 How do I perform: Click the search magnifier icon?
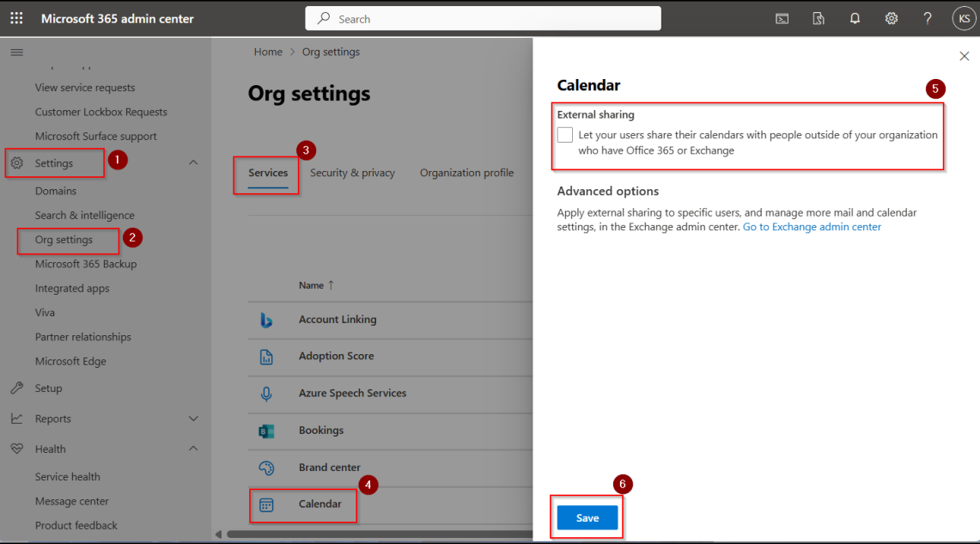tap(323, 19)
